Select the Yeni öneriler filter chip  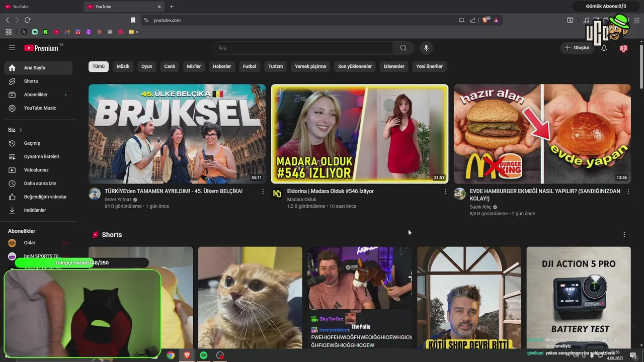click(x=429, y=66)
